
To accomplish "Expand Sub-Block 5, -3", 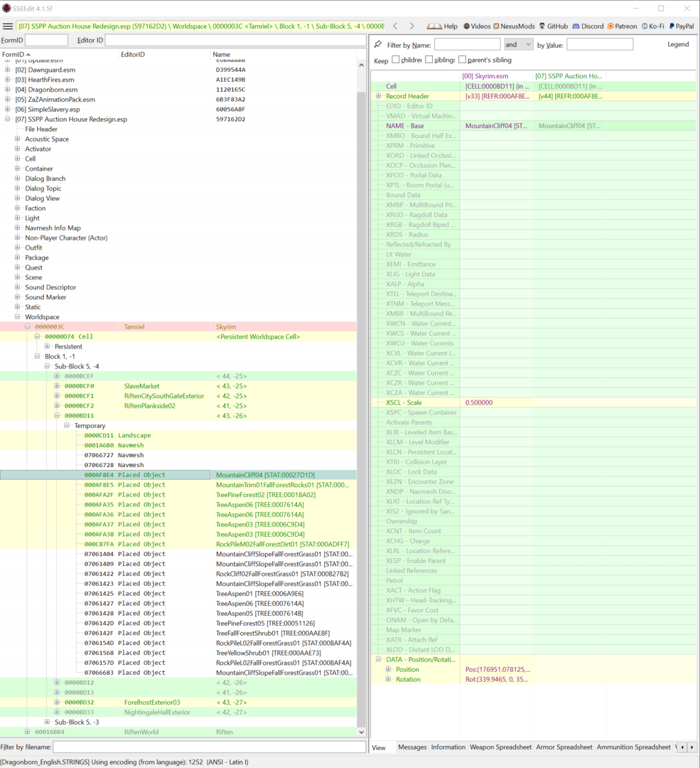I will coord(47,722).
